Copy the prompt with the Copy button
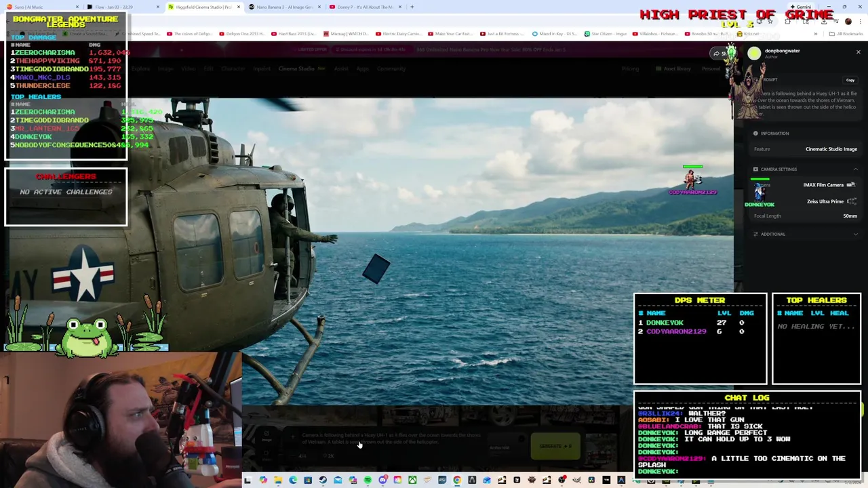This screenshot has height=488, width=868. click(x=850, y=80)
